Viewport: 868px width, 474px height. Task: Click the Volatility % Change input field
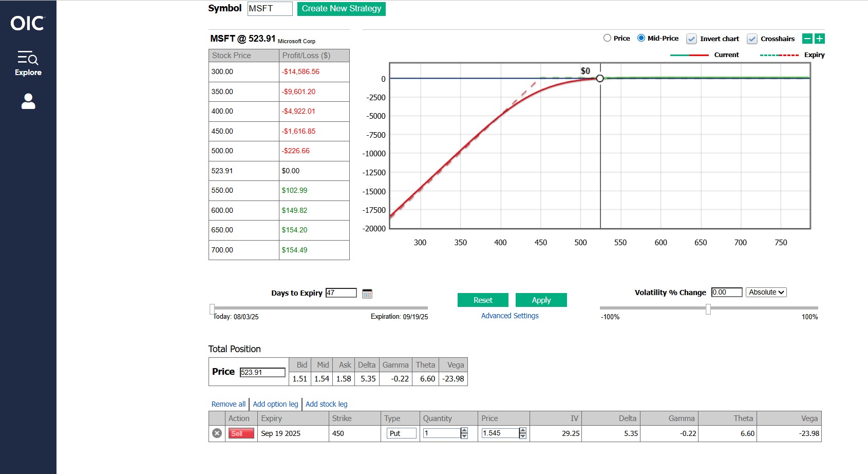pos(727,292)
